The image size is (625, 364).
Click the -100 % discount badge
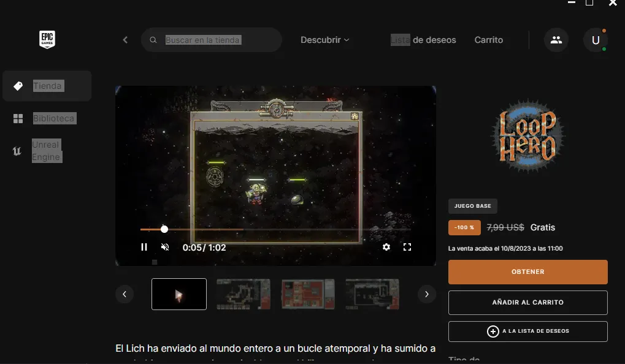tap(464, 227)
